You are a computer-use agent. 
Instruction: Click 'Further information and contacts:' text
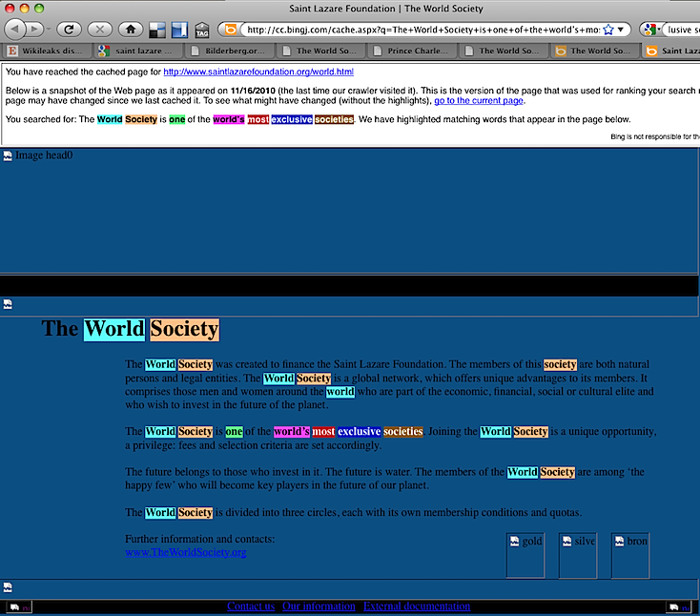click(x=200, y=539)
